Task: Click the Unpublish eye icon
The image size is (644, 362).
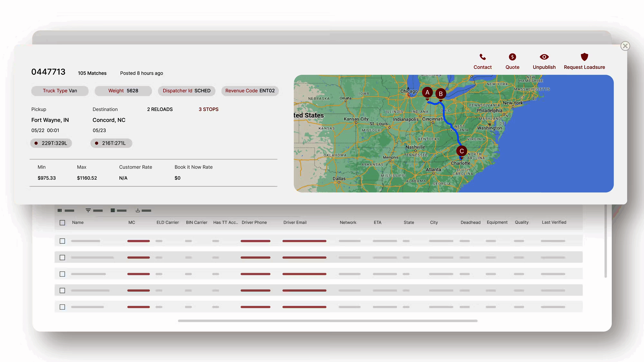Action: click(544, 57)
